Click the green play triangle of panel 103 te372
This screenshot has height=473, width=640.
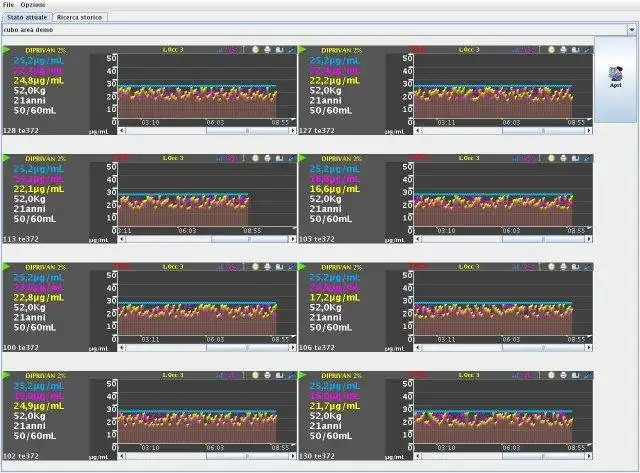tap(302, 158)
